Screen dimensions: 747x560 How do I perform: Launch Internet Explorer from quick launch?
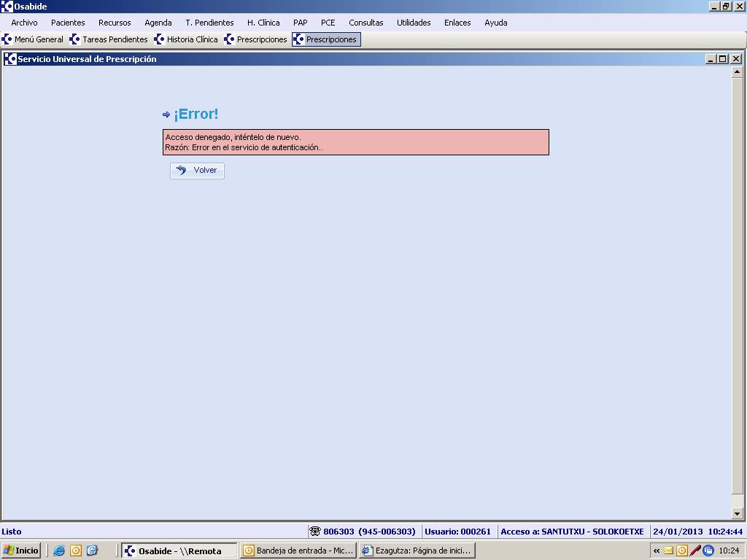coord(59,551)
